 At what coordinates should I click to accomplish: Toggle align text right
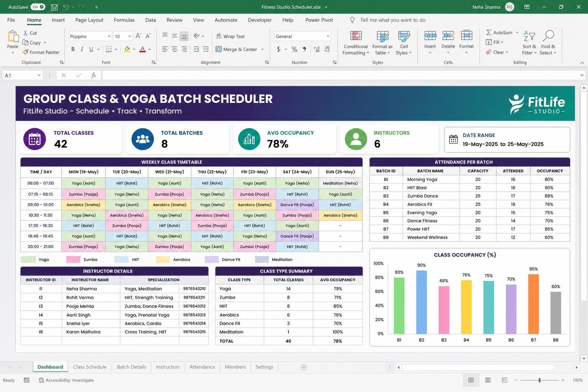point(184,49)
